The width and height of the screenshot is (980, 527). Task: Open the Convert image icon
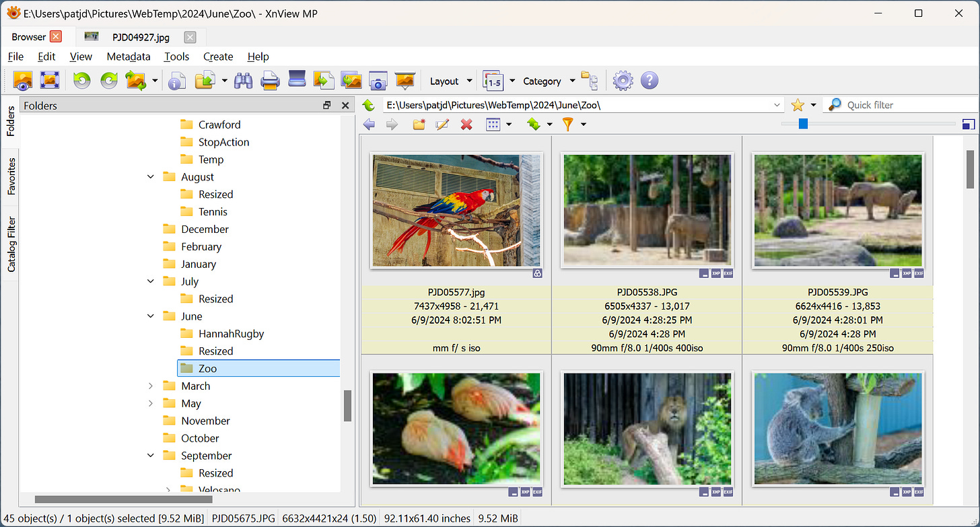(x=324, y=81)
